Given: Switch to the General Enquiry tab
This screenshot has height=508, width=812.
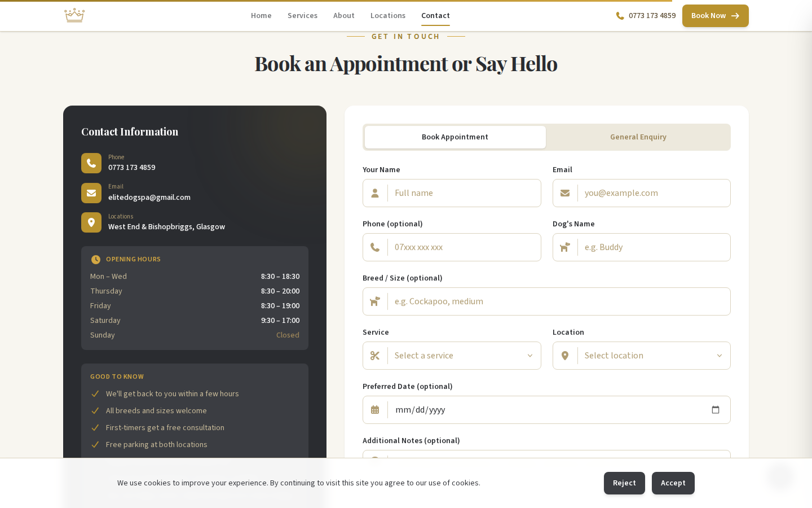Looking at the screenshot, I should (638, 137).
